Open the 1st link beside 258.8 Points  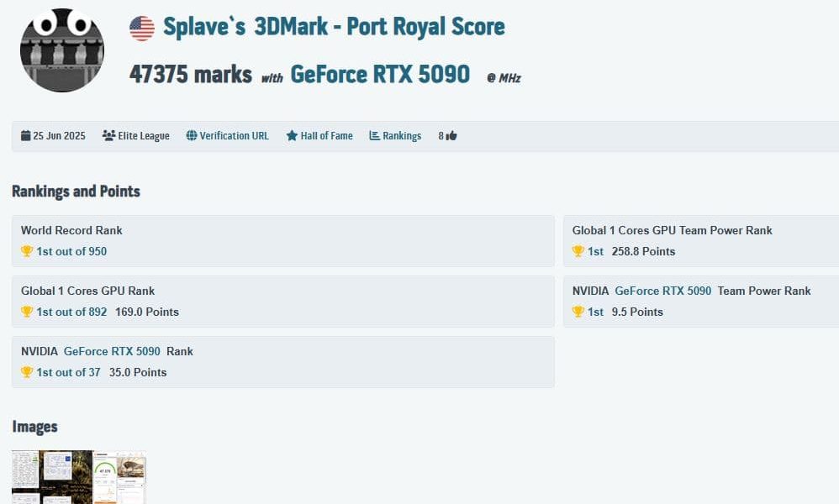pyautogui.click(x=595, y=251)
